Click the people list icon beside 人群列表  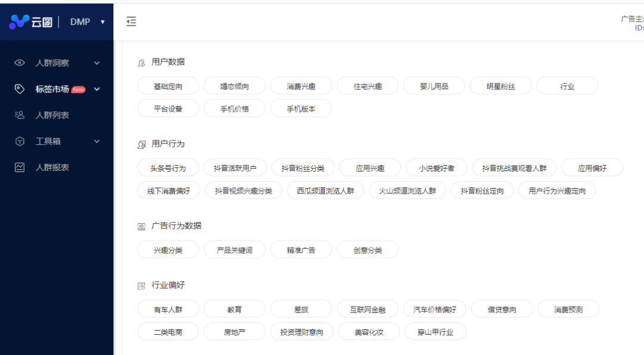[20, 115]
